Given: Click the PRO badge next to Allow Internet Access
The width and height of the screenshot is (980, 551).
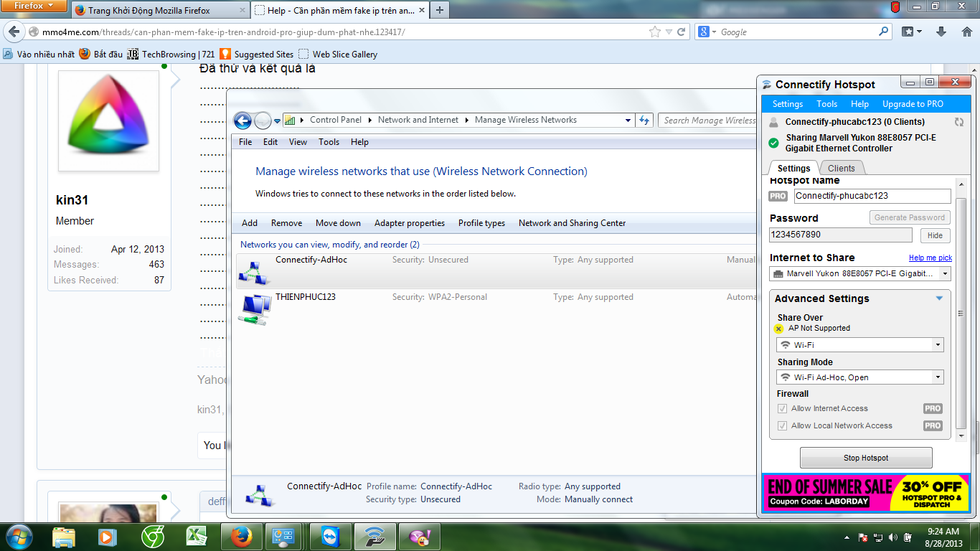Looking at the screenshot, I should click(x=933, y=408).
